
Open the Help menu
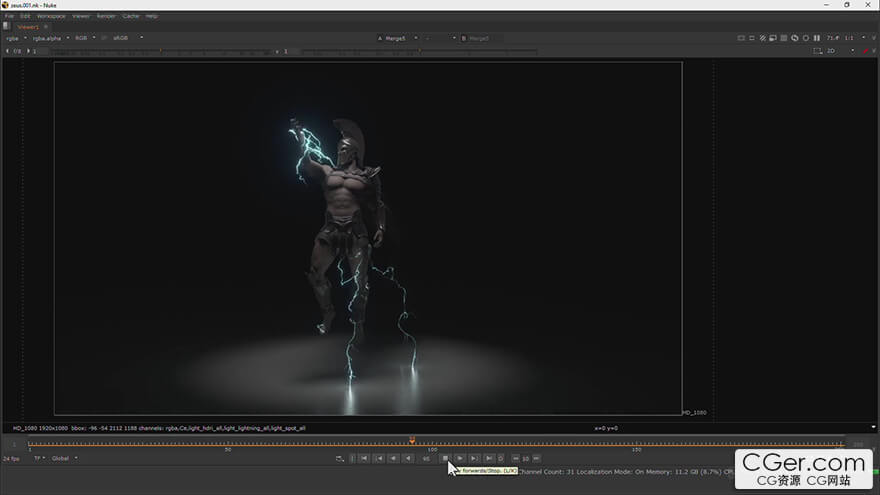click(152, 16)
